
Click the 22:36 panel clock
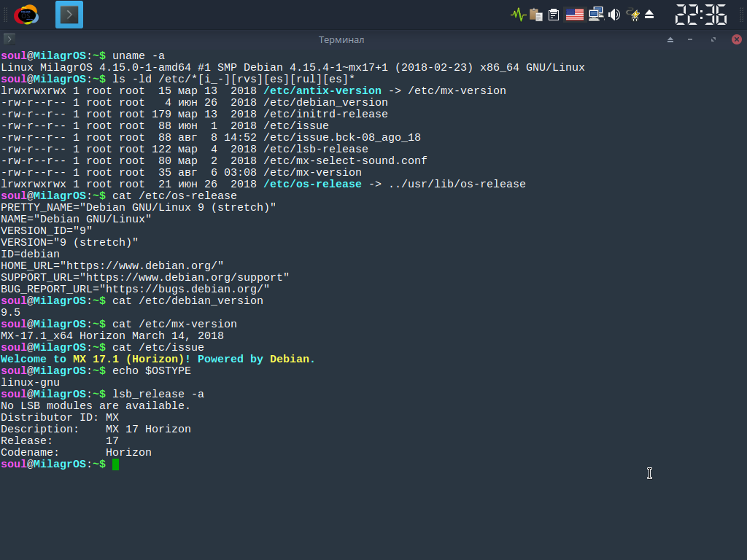pos(701,15)
